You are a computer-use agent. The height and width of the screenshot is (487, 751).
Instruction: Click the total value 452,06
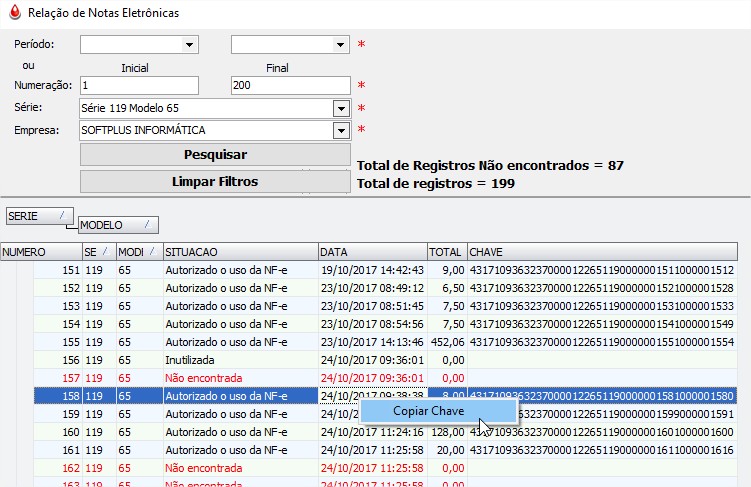(448, 342)
